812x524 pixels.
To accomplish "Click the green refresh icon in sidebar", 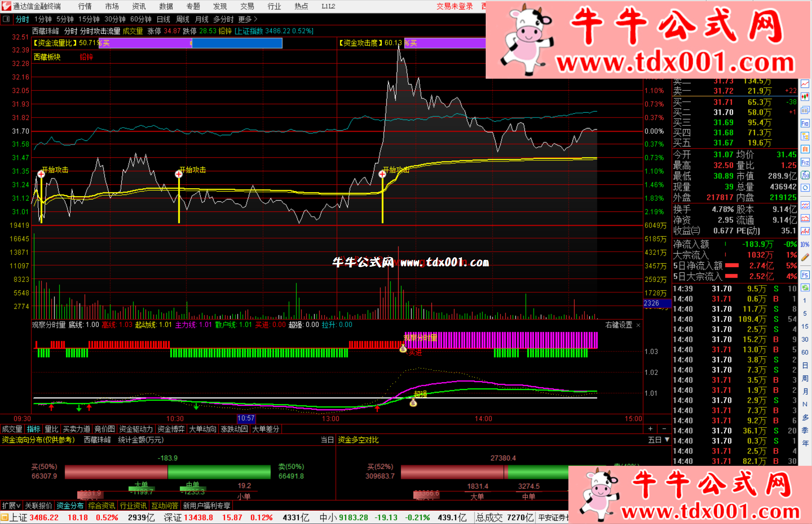I will pos(805,288).
